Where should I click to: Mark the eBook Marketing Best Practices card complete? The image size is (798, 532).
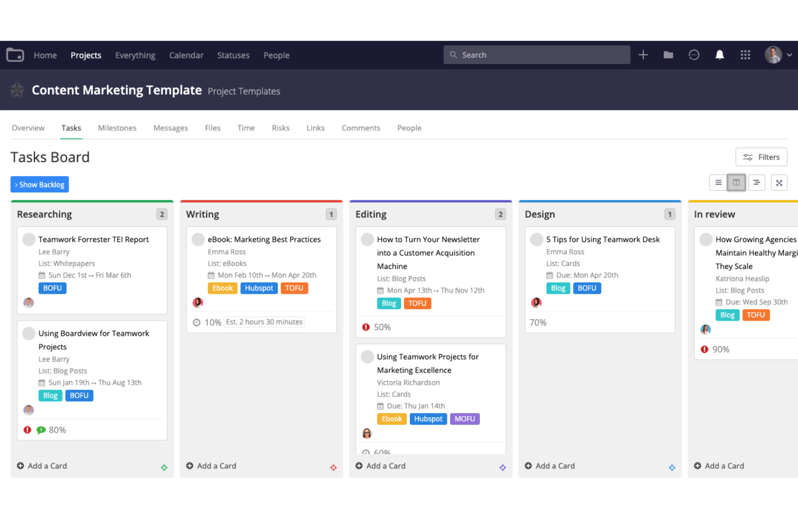pyautogui.click(x=198, y=239)
